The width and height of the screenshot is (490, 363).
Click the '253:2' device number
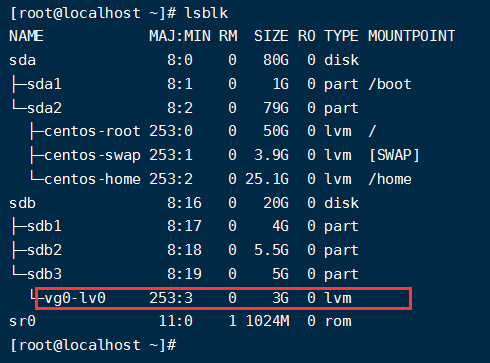(x=171, y=179)
